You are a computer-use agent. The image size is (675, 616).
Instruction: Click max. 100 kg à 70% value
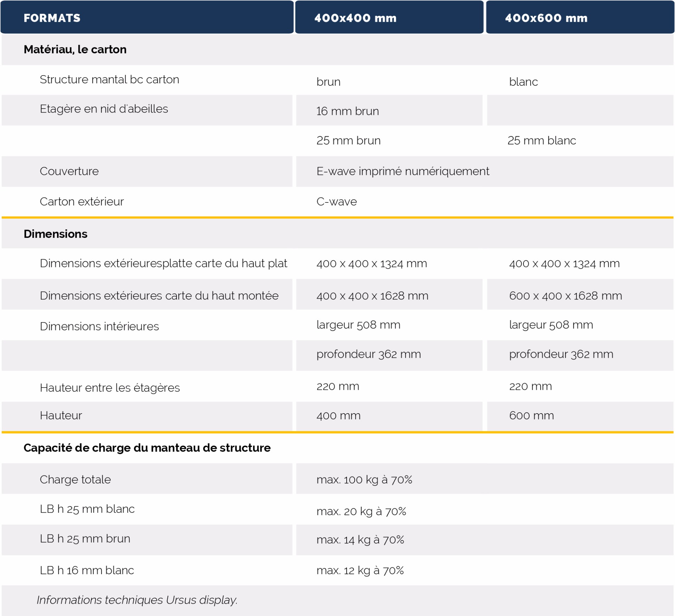(x=364, y=480)
